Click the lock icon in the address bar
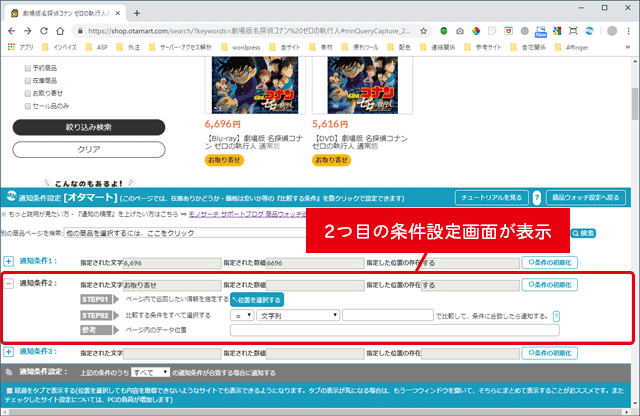 [x=80, y=31]
